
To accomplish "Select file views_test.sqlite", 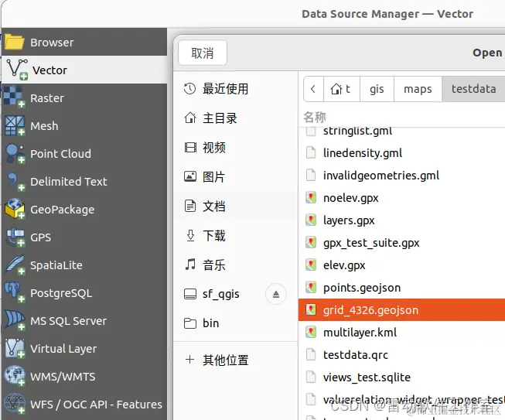I will tap(401, 377).
